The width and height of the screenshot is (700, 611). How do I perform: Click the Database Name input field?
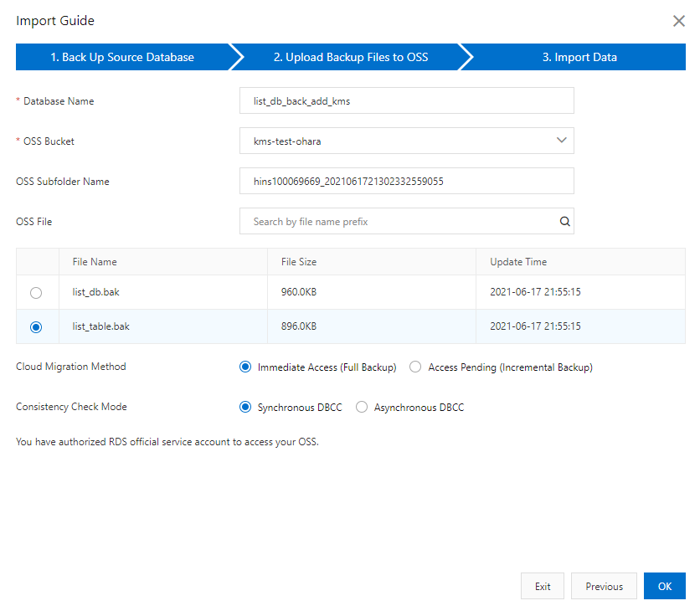(407, 101)
